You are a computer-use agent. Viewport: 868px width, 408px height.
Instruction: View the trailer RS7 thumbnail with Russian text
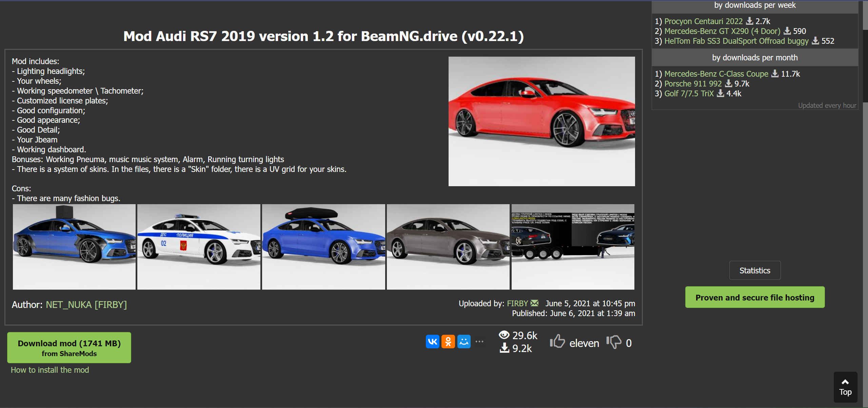(573, 247)
